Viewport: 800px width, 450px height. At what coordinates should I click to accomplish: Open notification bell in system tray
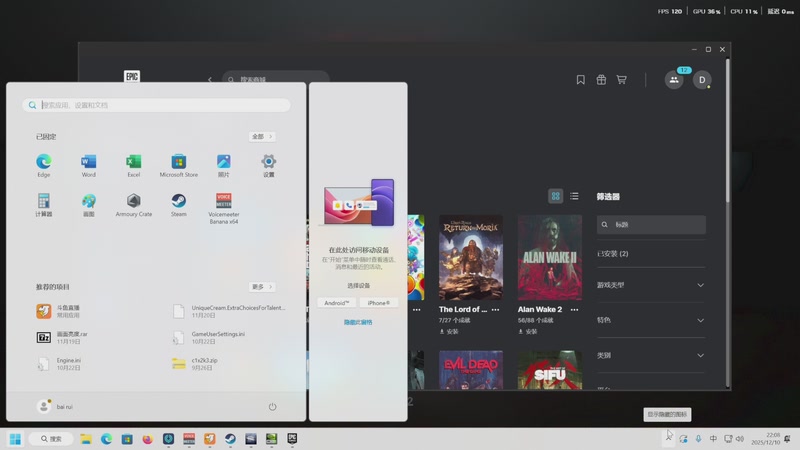(x=788, y=439)
